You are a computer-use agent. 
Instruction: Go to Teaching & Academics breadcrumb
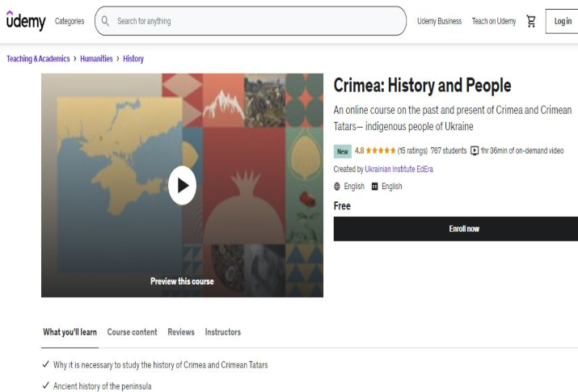(x=38, y=59)
